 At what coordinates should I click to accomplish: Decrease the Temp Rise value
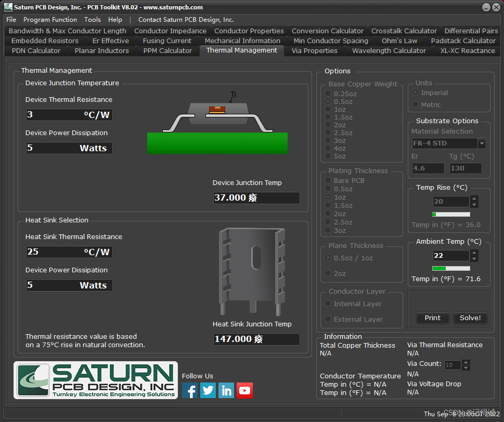coord(474,205)
